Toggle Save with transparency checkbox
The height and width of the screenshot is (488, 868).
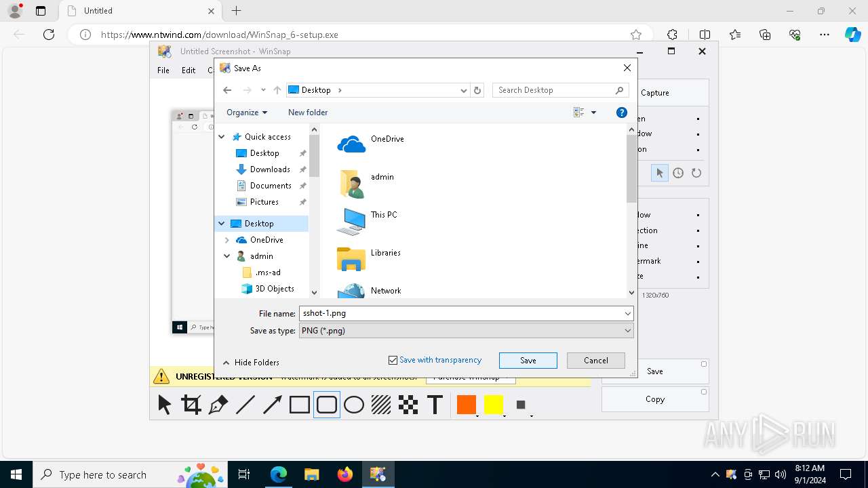[393, 360]
